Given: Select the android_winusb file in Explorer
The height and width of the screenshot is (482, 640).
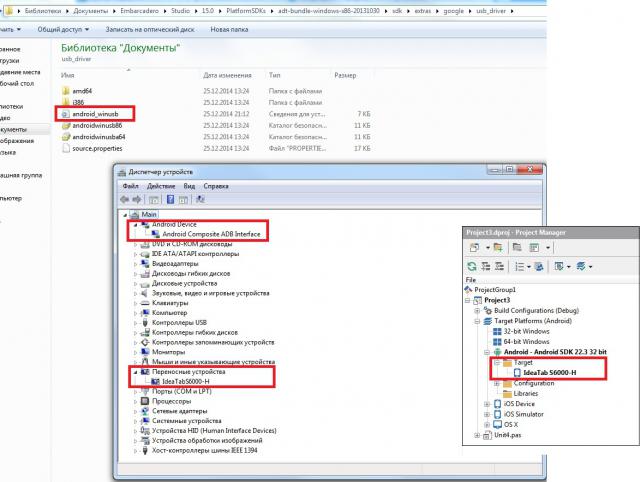Looking at the screenshot, I should point(95,114).
